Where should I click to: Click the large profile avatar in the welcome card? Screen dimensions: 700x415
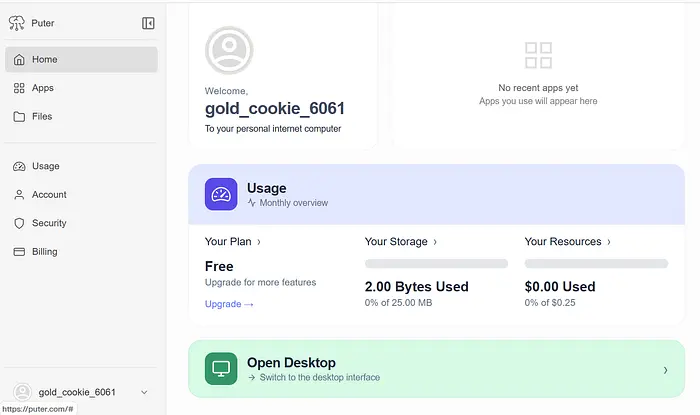coord(229,50)
